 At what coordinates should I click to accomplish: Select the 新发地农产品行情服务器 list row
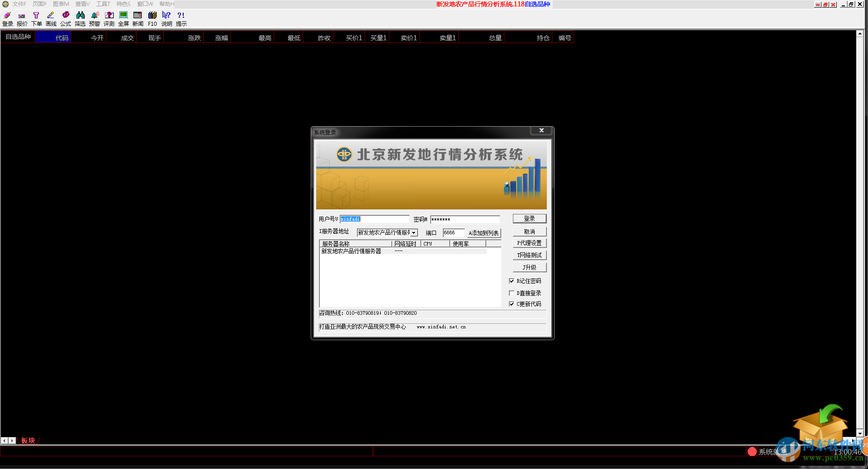(x=403, y=251)
